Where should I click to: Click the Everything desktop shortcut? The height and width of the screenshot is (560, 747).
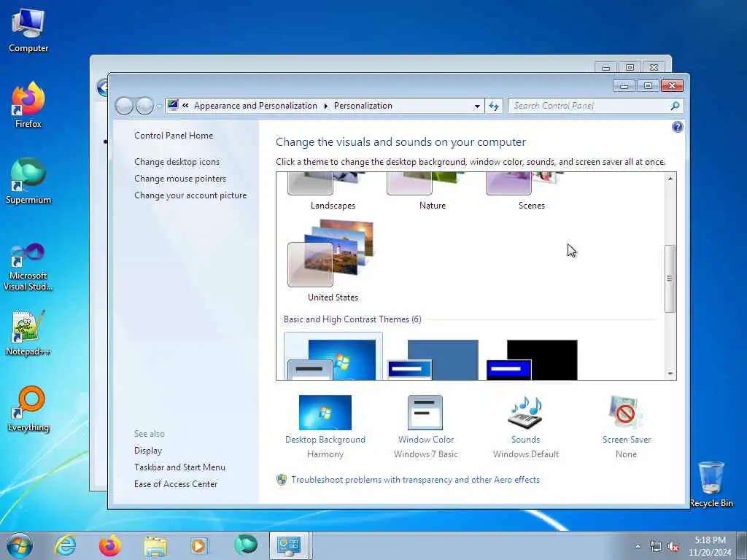[x=28, y=408]
